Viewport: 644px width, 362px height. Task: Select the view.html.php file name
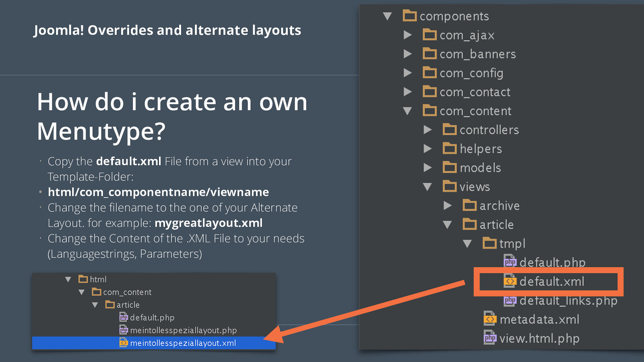[x=539, y=338]
